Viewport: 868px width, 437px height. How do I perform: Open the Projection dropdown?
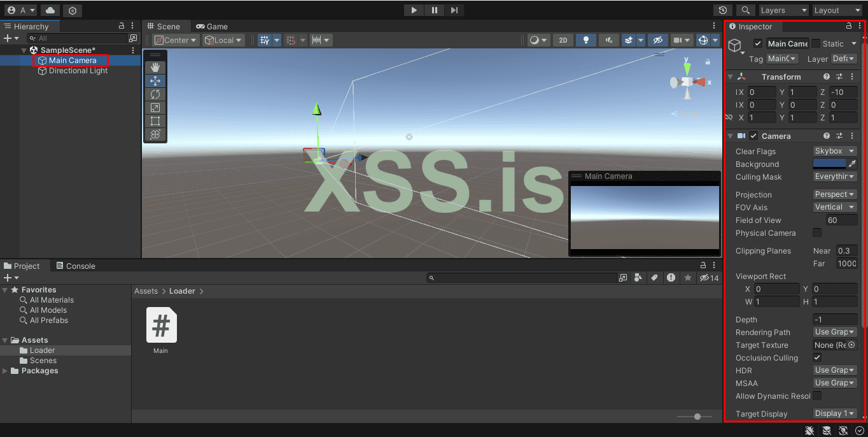[834, 195]
